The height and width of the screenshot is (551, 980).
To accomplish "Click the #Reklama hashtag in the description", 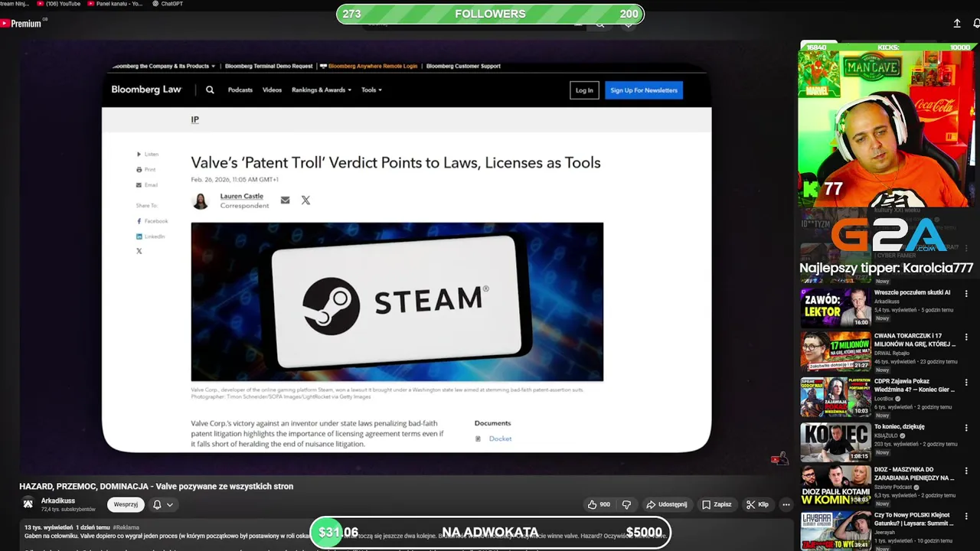I will coord(126,527).
